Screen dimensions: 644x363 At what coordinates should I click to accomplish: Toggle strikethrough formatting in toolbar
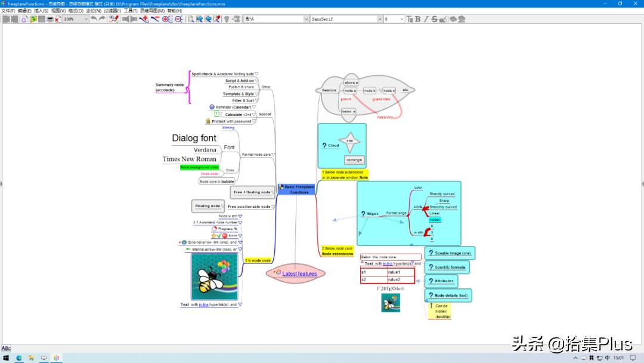click(434, 19)
